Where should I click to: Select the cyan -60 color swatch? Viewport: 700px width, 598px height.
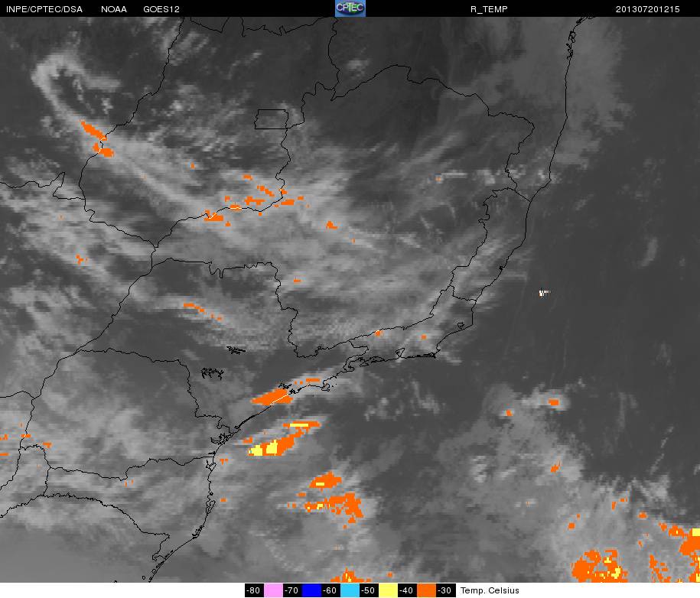(350, 590)
